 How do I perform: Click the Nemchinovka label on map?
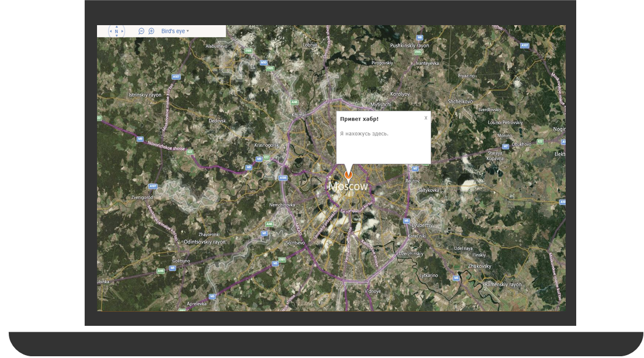coord(282,205)
